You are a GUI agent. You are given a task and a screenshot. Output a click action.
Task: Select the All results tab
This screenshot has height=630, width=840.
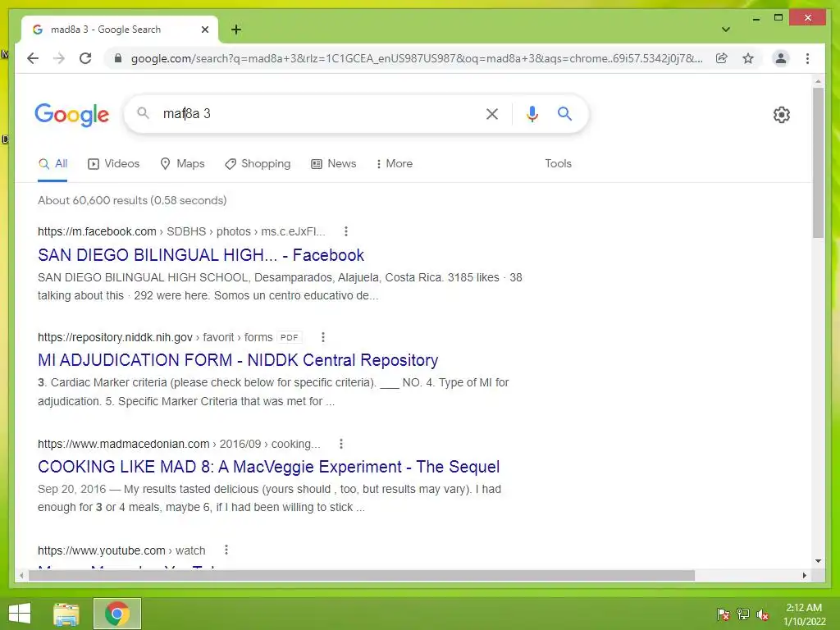coord(52,163)
